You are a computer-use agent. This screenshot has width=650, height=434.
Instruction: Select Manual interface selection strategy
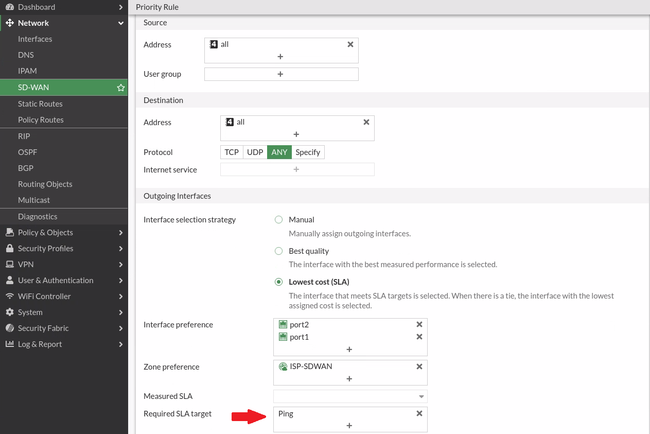[279, 220]
